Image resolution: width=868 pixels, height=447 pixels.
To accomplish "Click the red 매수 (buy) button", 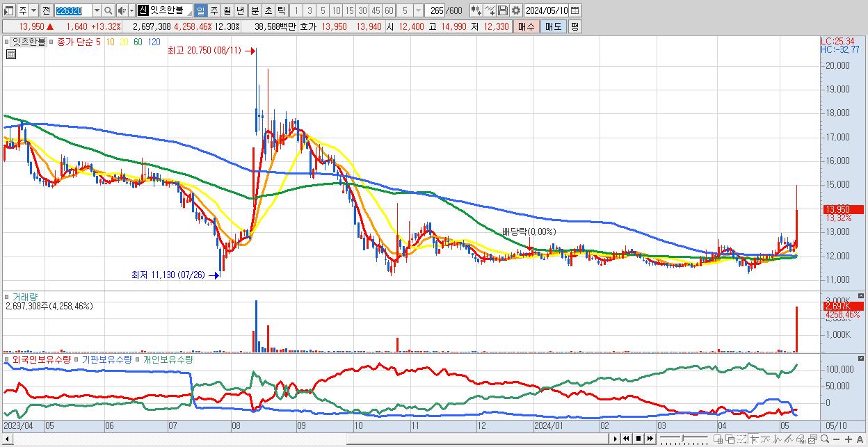I will (527, 26).
